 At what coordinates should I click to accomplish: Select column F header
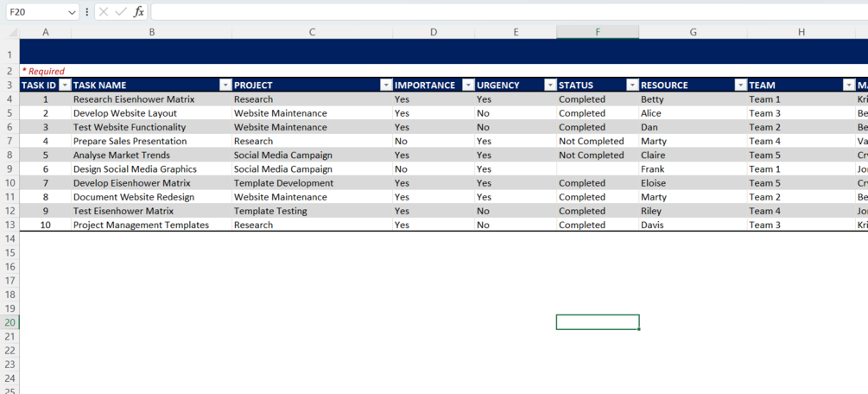pyautogui.click(x=598, y=33)
